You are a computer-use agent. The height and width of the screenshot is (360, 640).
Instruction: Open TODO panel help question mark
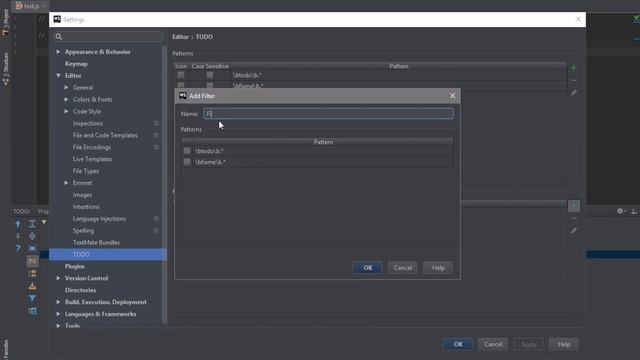(18, 248)
